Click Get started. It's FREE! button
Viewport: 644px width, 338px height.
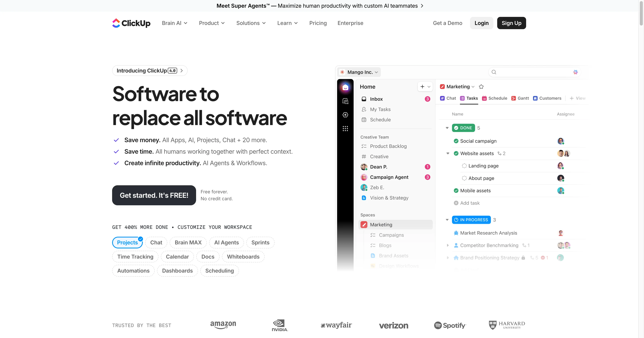point(154,195)
